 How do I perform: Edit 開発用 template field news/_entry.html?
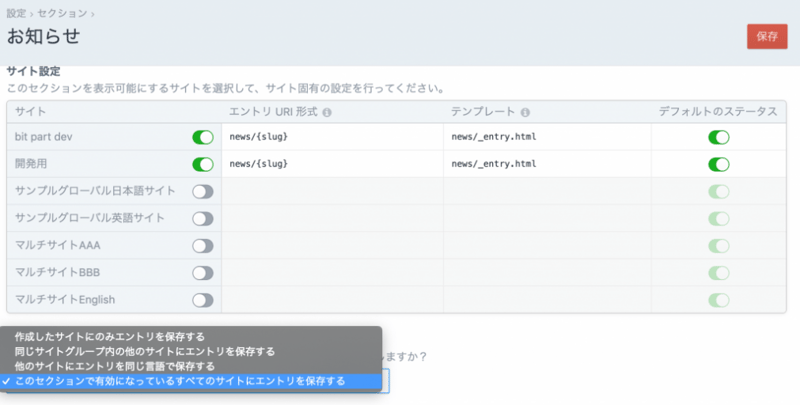[546, 164]
